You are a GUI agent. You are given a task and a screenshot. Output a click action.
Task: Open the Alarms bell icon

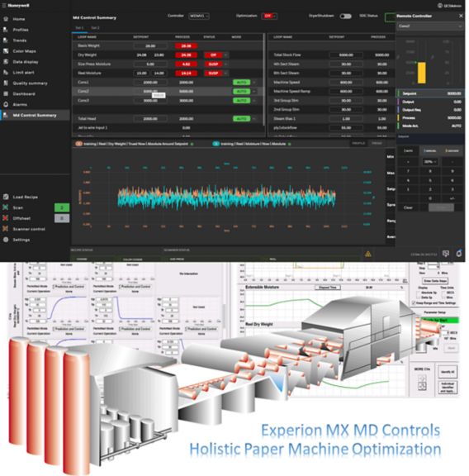point(6,104)
